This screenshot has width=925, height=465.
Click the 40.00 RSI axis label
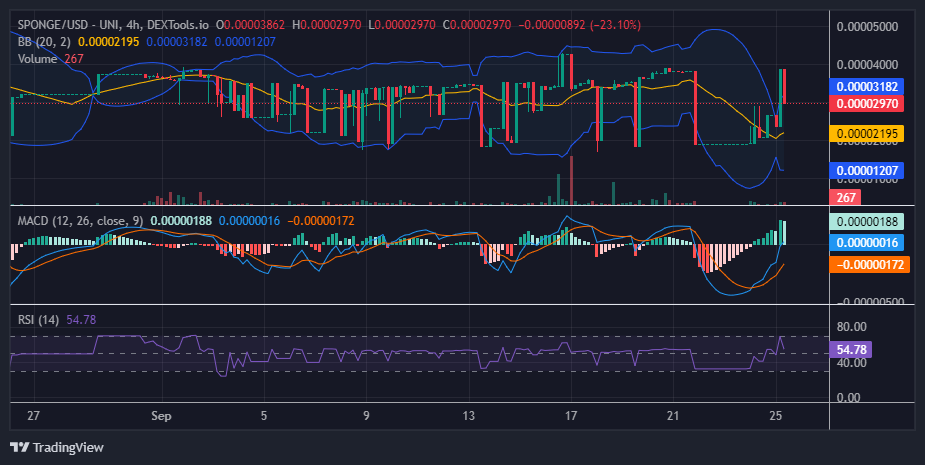tap(852, 362)
